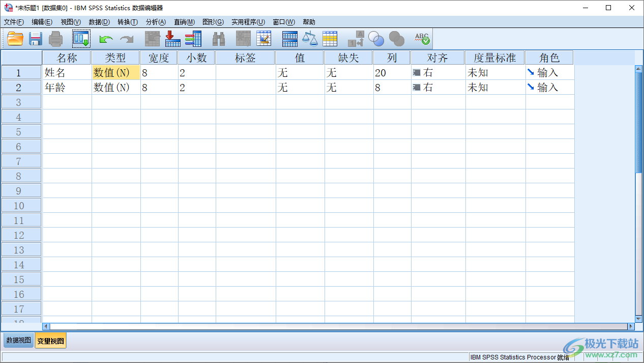Viewport: 644px width, 363px height.
Task: Run the spell check ABC icon
Action: (x=422, y=39)
